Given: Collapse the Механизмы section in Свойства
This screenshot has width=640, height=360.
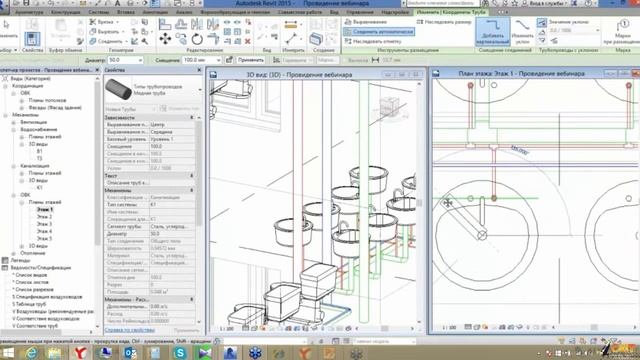Looking at the screenshot, I should point(191,190).
